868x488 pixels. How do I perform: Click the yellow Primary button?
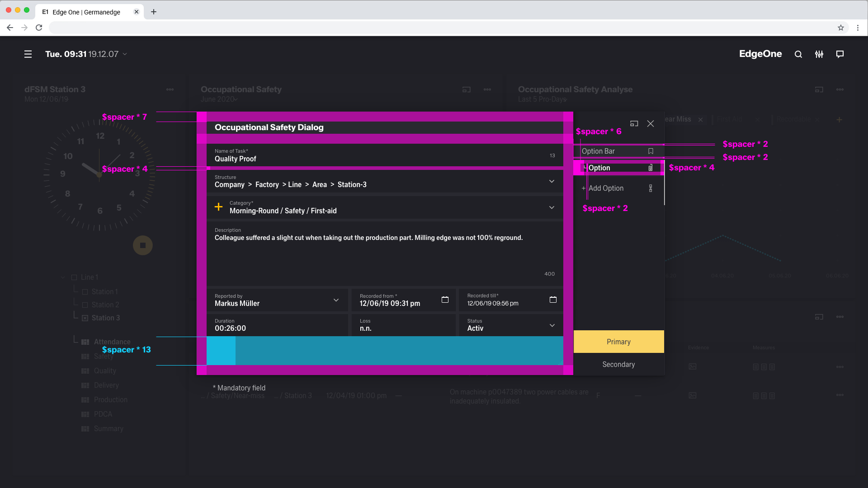pyautogui.click(x=618, y=342)
